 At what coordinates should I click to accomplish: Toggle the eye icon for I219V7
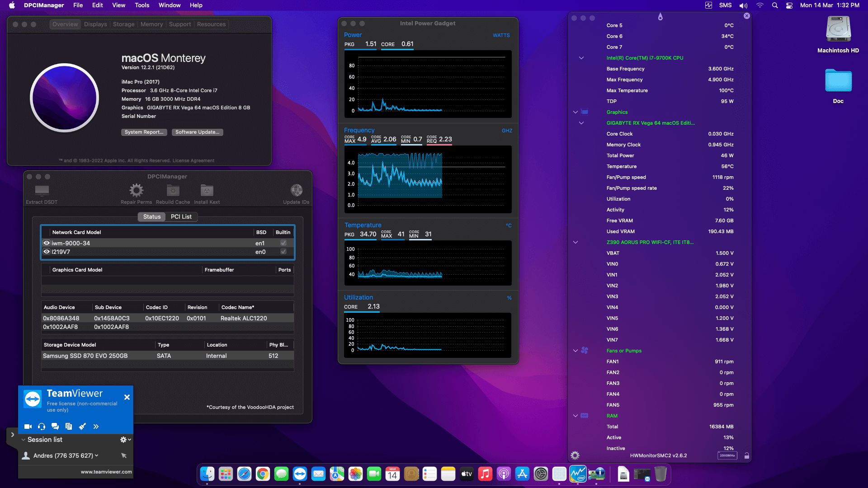[x=46, y=252]
